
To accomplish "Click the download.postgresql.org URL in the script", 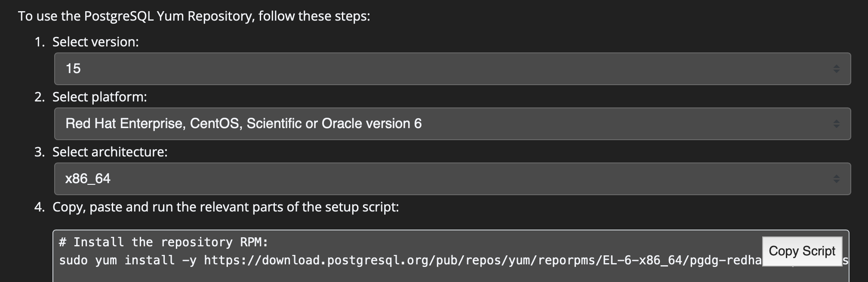I will tap(473, 261).
